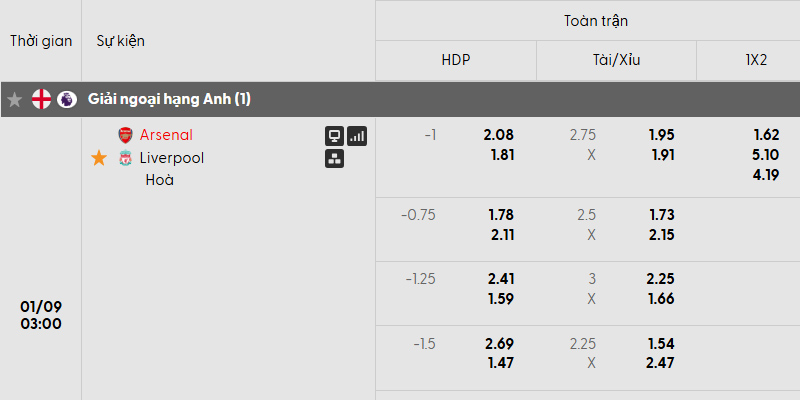
Task: Click the Arsenal club crest
Action: coord(125,135)
